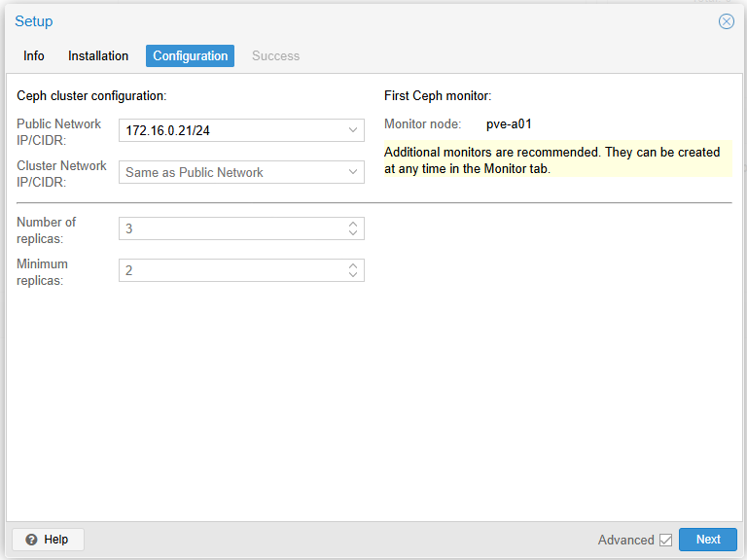Click the Next button
This screenshot has height=560, width=747.
[707, 540]
